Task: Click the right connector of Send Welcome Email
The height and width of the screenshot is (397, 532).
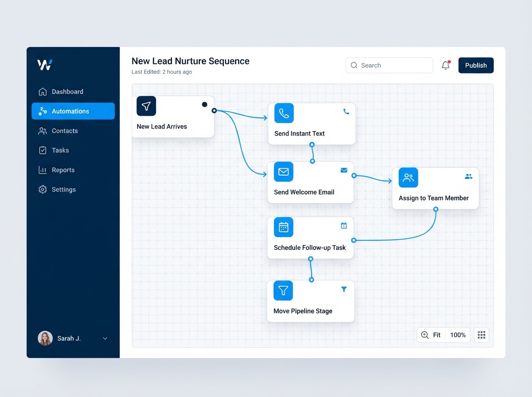Action: pos(354,175)
